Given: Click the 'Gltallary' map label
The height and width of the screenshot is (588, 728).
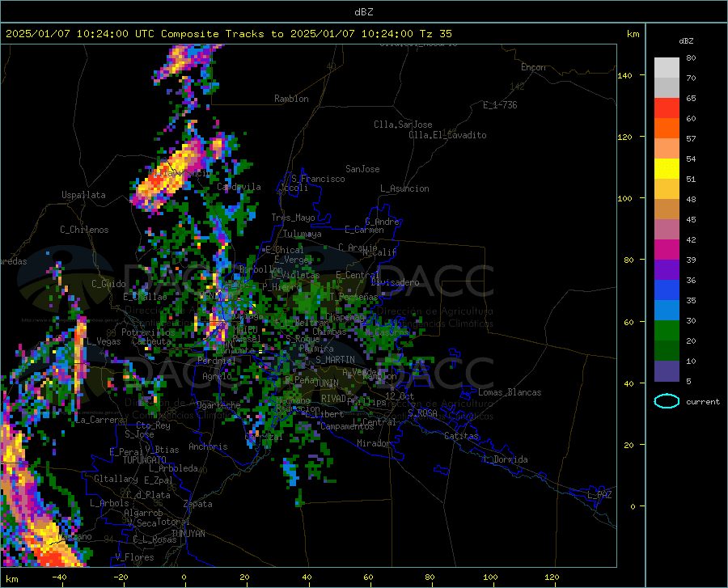Looking at the screenshot, I should point(116,479).
